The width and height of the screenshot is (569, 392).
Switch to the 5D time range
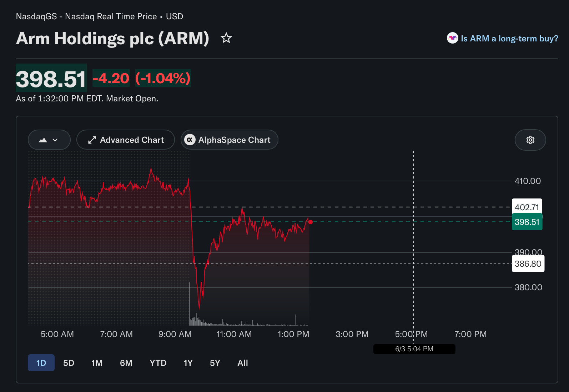69,363
